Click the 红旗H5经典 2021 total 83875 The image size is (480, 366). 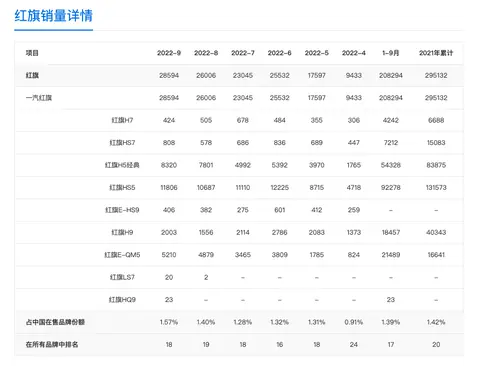coord(436,165)
